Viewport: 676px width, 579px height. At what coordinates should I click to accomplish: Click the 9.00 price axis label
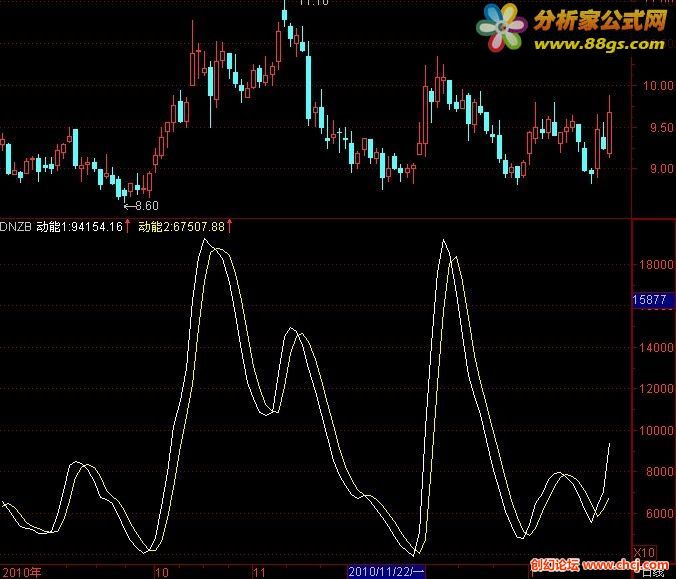[661, 169]
